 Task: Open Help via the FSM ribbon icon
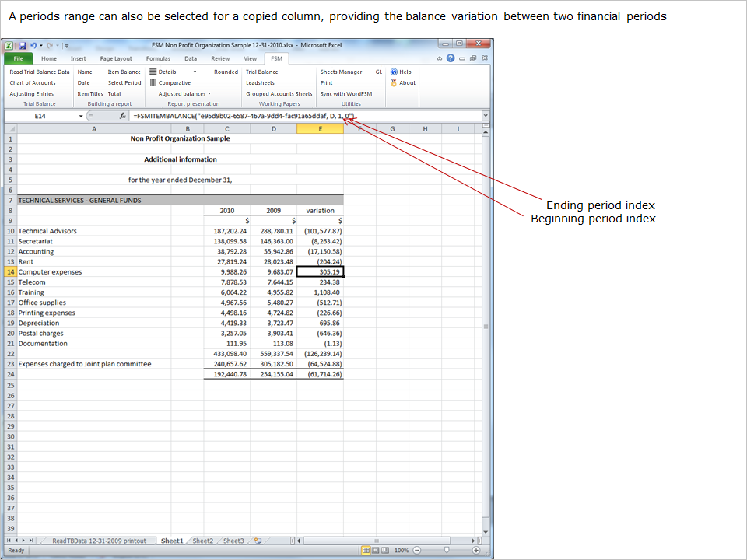(394, 72)
